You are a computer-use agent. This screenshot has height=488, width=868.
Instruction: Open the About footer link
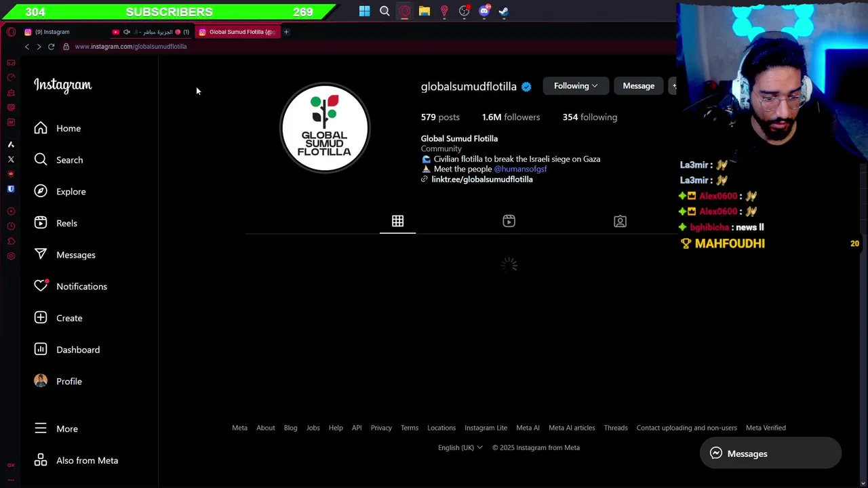[265, 428]
